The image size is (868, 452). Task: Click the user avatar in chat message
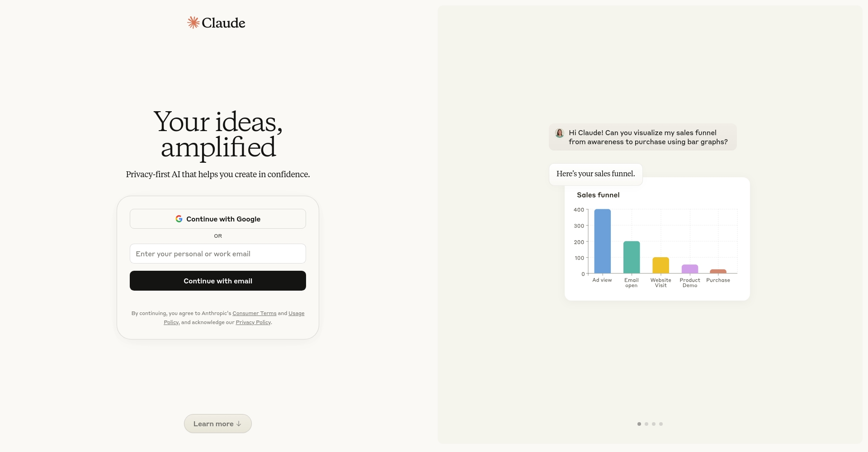pos(560,133)
